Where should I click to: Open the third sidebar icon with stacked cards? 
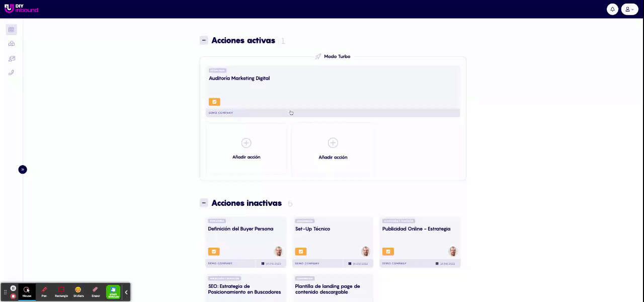point(11,58)
